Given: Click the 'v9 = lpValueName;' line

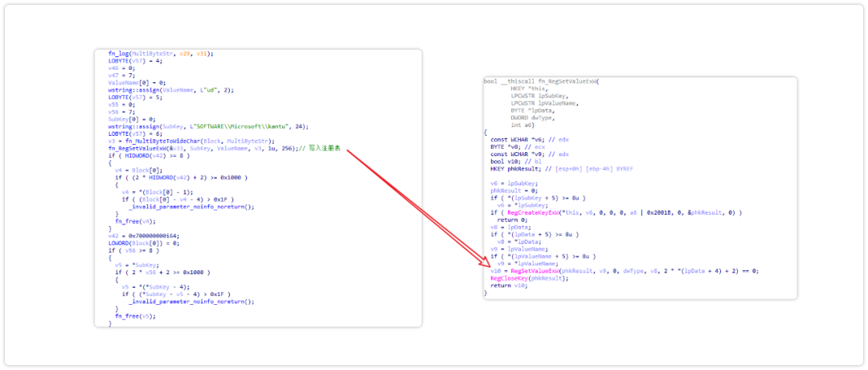Looking at the screenshot, I should pos(518,249).
